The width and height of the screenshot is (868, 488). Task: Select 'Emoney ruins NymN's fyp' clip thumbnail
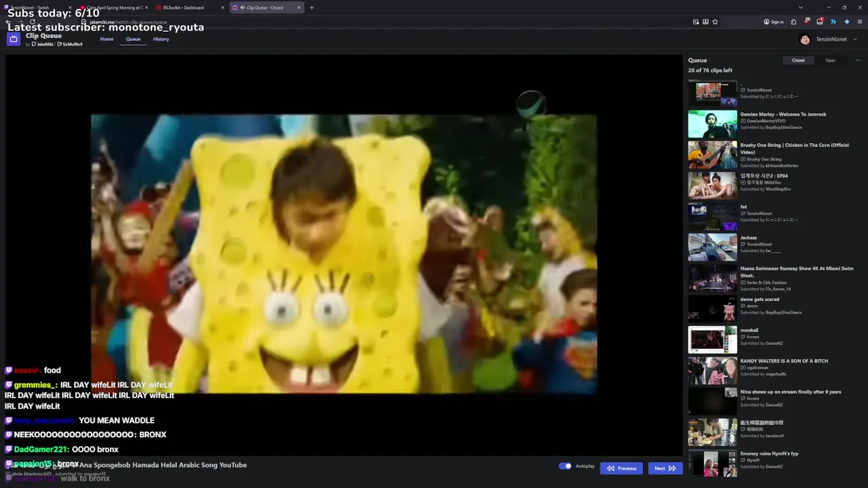(712, 463)
